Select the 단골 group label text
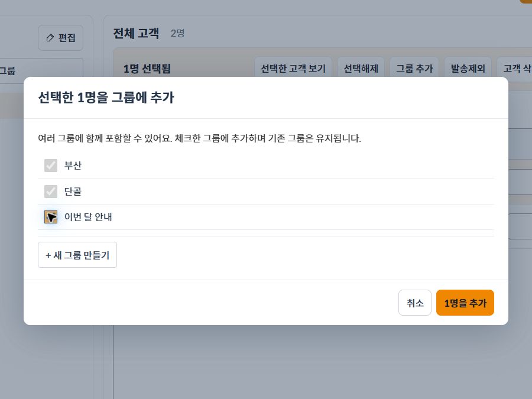Viewport: 532px width, 399px height. pos(73,192)
